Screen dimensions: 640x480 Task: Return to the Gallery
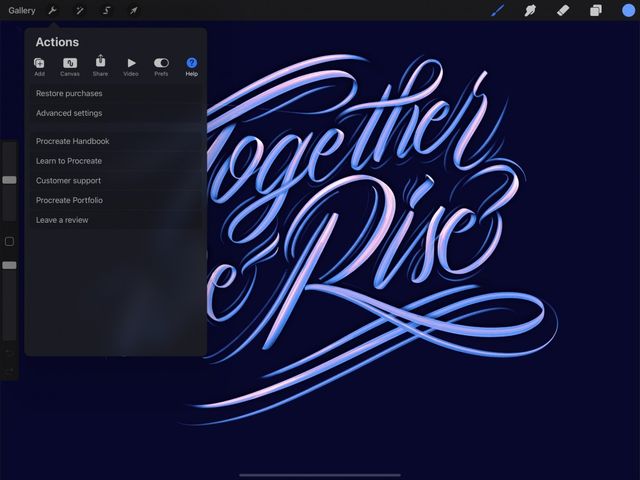(x=21, y=10)
